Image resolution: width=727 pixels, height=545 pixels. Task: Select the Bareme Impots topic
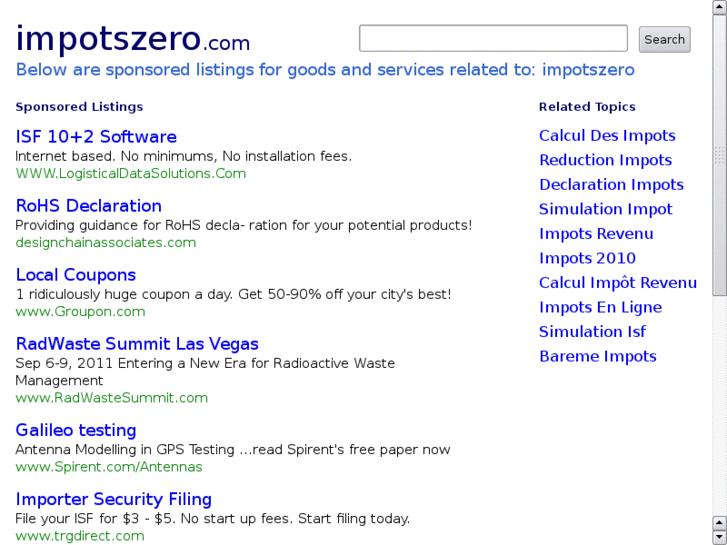tap(597, 356)
